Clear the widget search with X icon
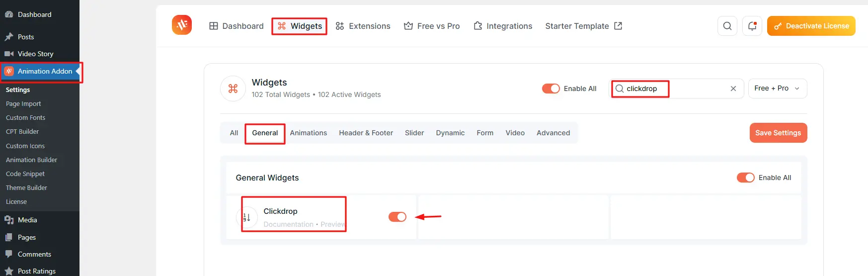This screenshot has height=276, width=868. pyautogui.click(x=733, y=89)
